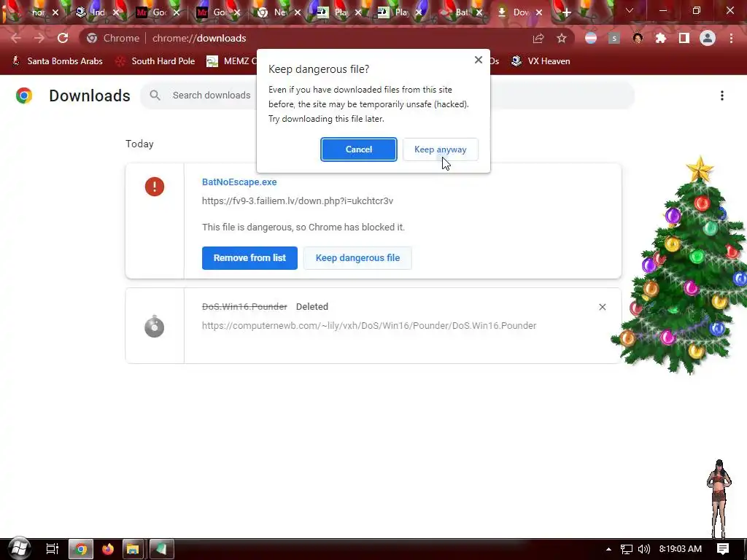Click the volume speaker tray icon
The width and height of the screenshot is (747, 560).
tap(644, 550)
